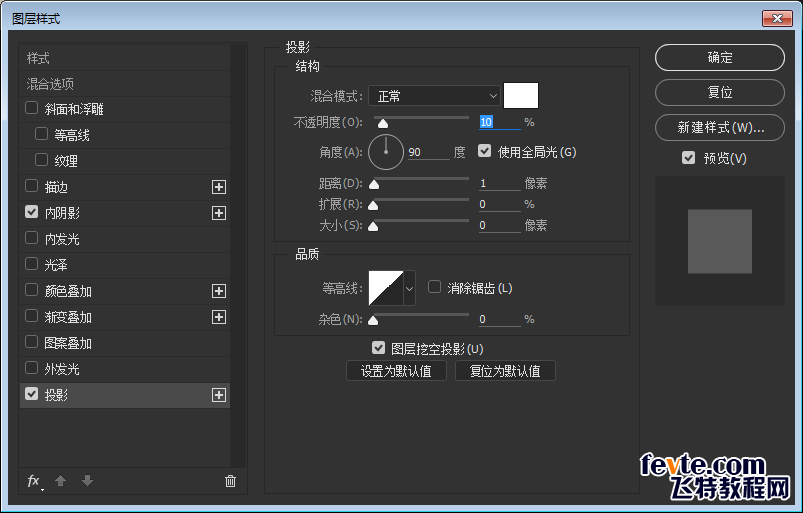Screen dimensions: 803x513
Task: Focus 扩展 value field
Action: (499, 204)
